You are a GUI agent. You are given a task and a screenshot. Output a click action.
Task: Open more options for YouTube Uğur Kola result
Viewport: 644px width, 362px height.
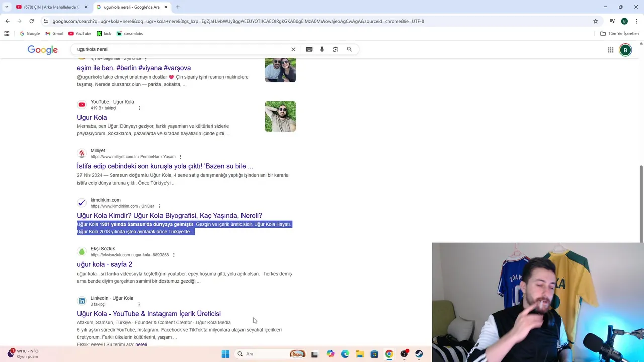pos(140,108)
